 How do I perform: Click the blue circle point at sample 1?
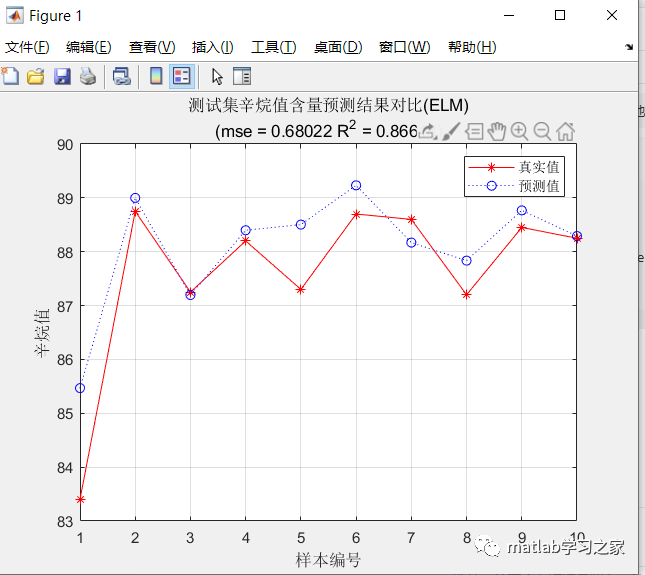click(80, 388)
